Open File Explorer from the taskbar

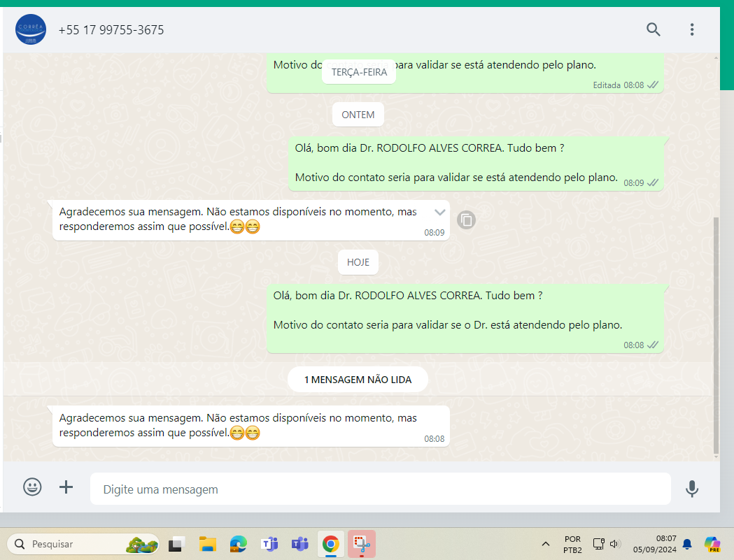point(207,544)
